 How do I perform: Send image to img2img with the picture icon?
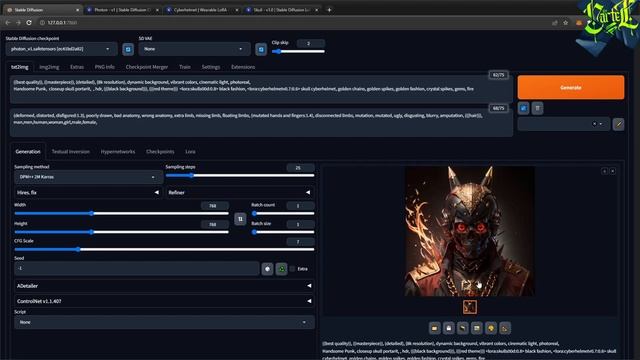pyautogui.click(x=476, y=328)
